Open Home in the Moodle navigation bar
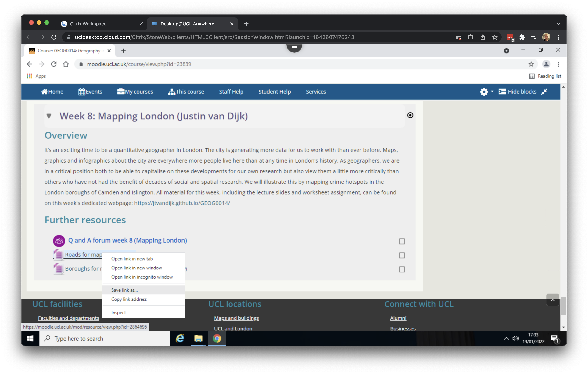This screenshot has height=374, width=588. pos(52,92)
